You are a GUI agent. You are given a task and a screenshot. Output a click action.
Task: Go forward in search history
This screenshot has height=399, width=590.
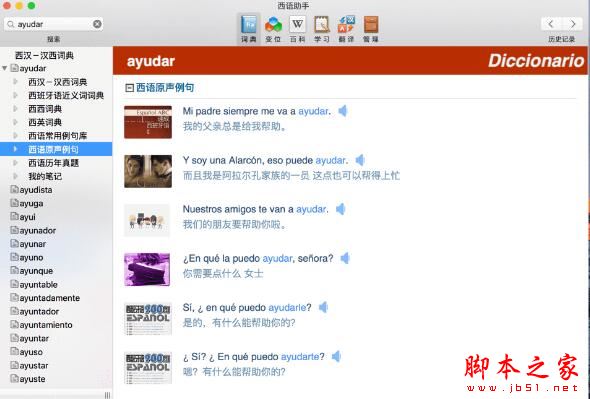click(x=573, y=24)
